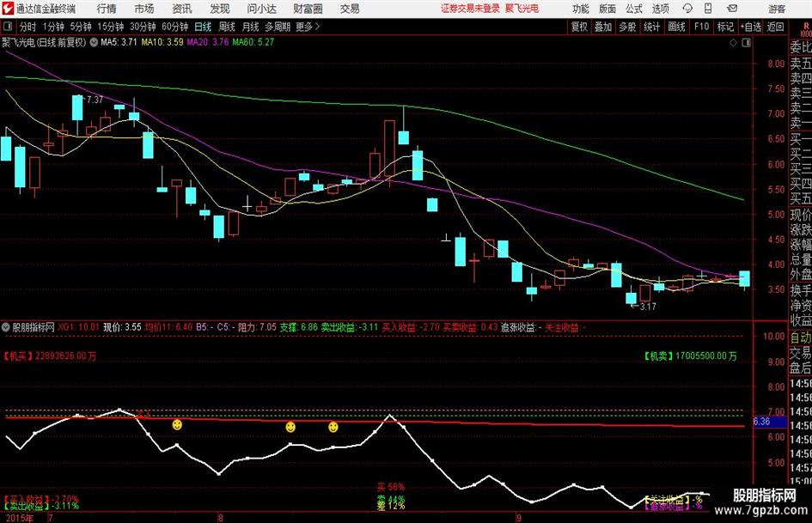Switch to 30分钟 period tab

tap(143, 27)
